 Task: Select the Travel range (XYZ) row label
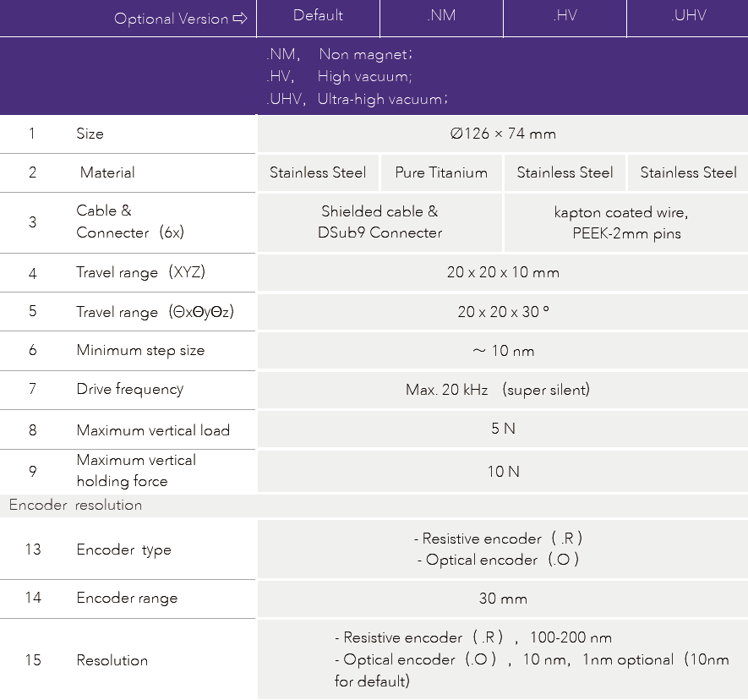140,272
